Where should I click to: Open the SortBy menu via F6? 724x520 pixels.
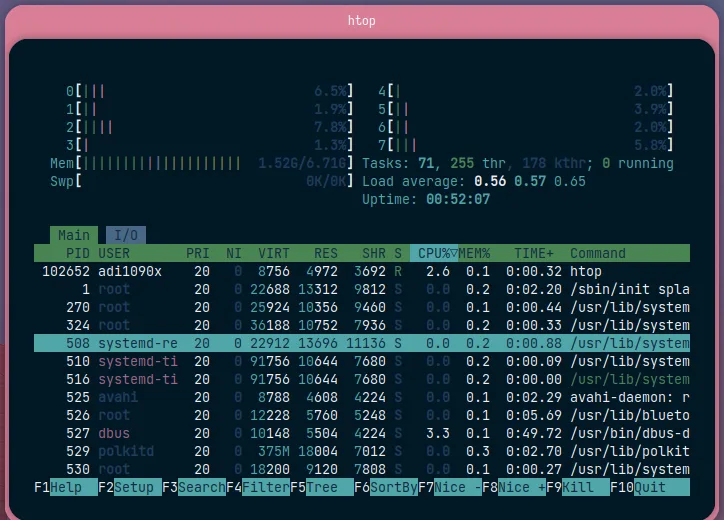coord(386,487)
